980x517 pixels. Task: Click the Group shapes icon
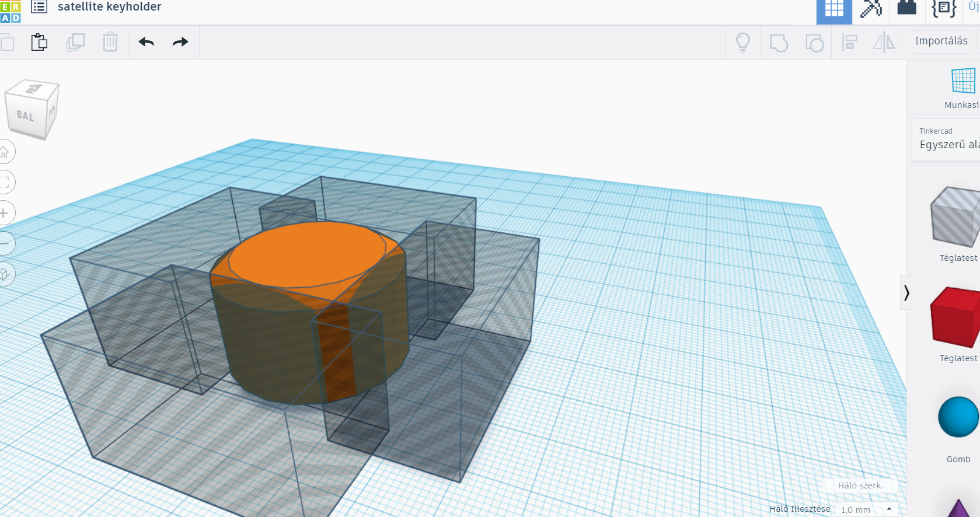coord(779,43)
